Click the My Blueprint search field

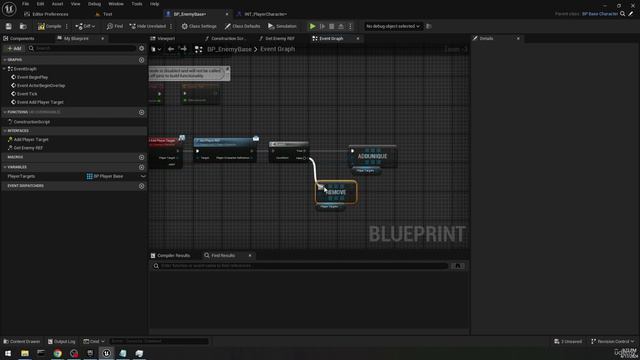(x=82, y=48)
